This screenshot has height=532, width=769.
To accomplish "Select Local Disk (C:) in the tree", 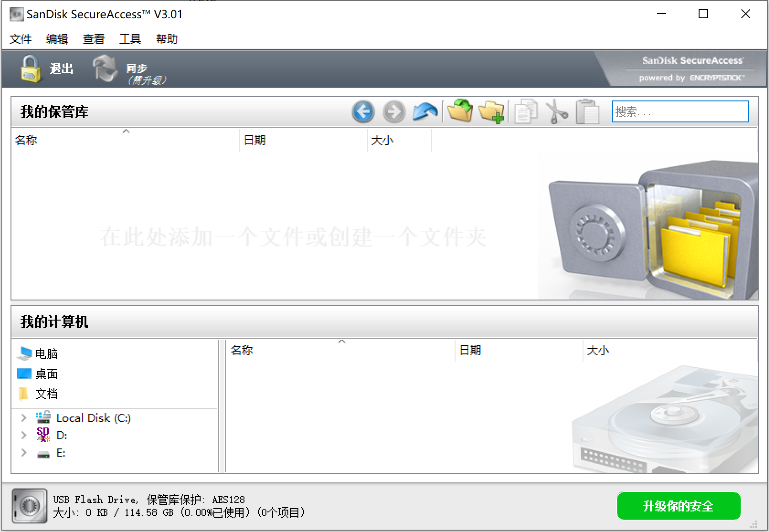I will pyautogui.click(x=93, y=418).
